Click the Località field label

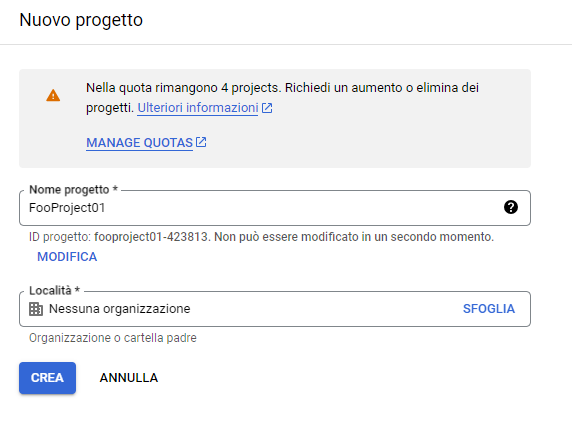[x=54, y=291]
